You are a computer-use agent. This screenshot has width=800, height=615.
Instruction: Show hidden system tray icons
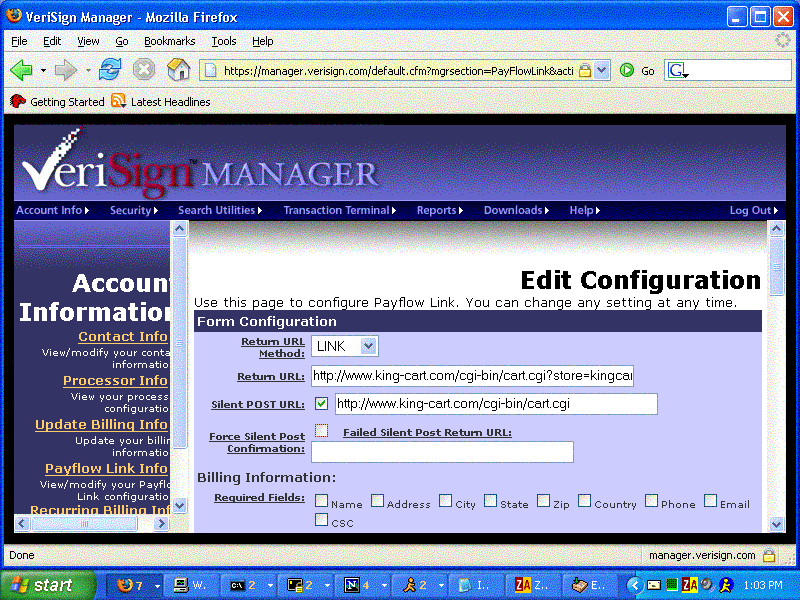tap(635, 585)
